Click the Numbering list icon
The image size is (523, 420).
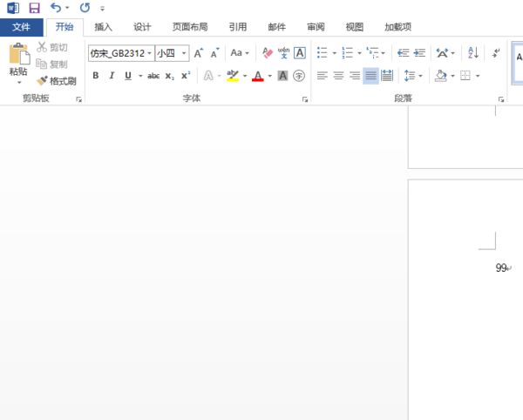click(348, 53)
